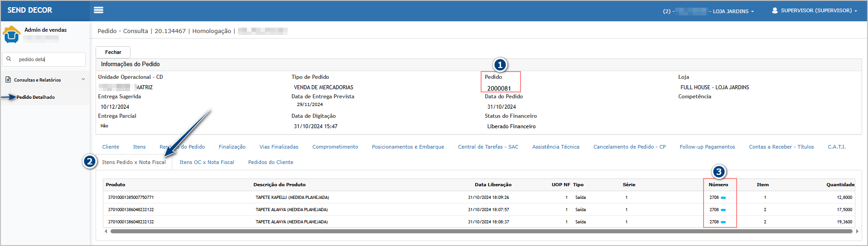Select the Pedidos do Cliente tab
Screen dimensions: 868x246
(270, 162)
